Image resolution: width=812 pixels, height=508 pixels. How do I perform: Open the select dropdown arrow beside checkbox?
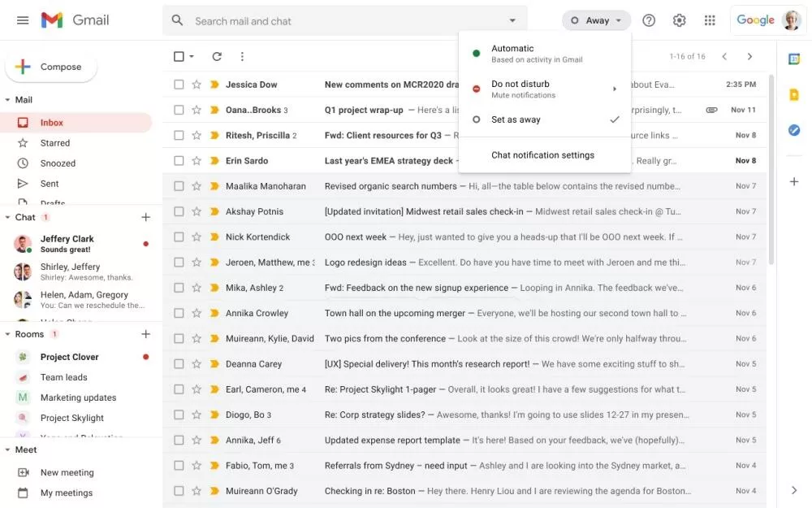(x=192, y=57)
